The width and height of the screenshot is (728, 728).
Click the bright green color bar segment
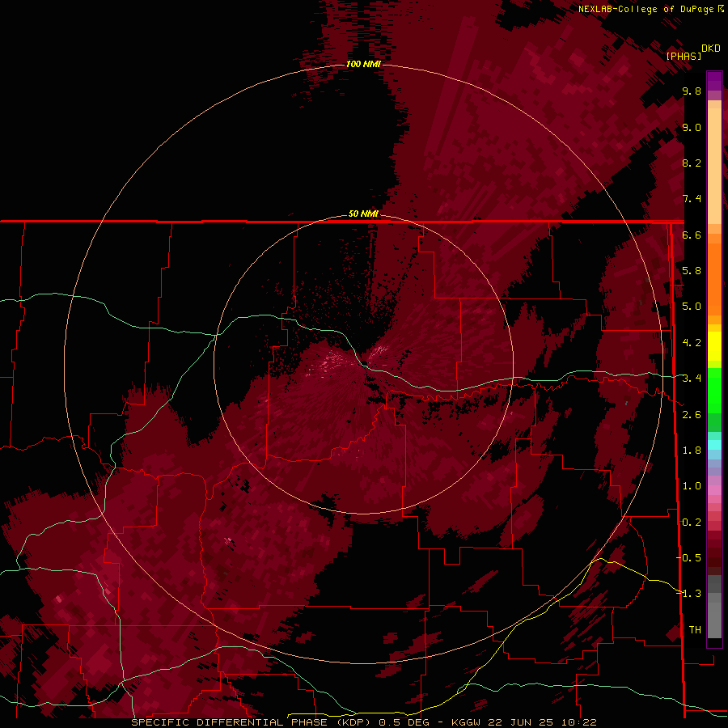pyautogui.click(x=714, y=391)
